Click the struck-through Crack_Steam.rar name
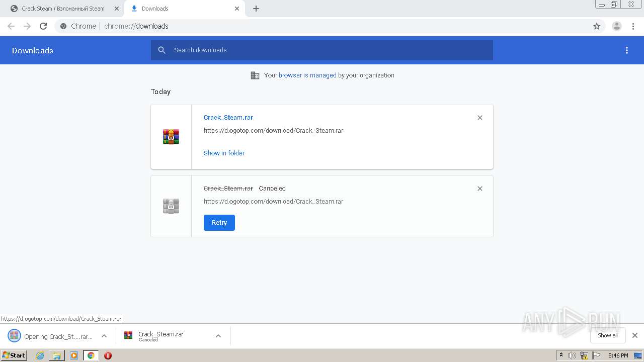The height and width of the screenshot is (362, 644). tap(228, 189)
